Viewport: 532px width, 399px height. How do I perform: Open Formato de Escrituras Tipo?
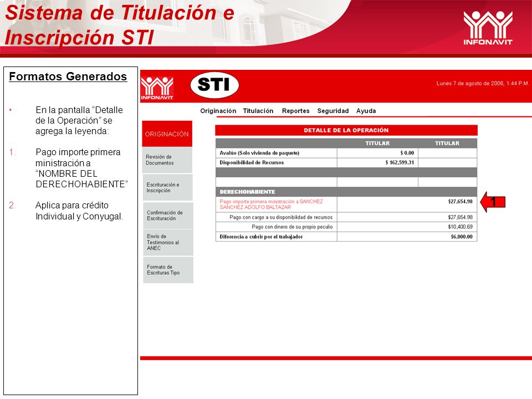click(168, 270)
